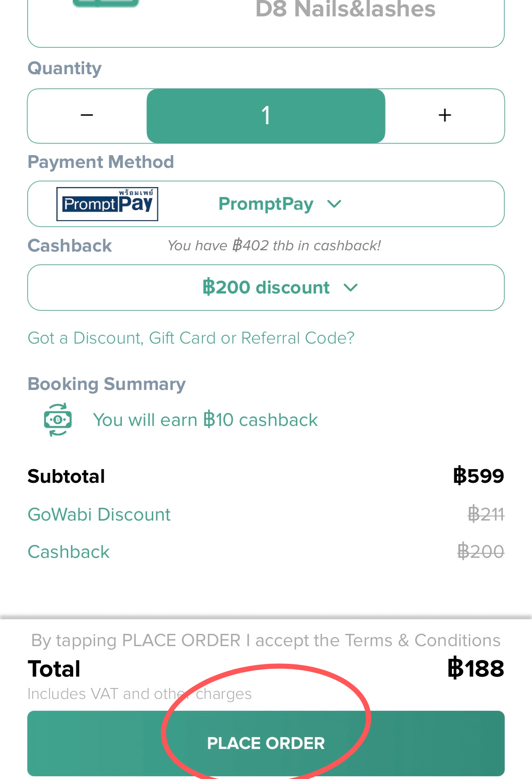Tap the GoWabi Discount row label
The width and height of the screenshot is (532, 779).
point(99,515)
